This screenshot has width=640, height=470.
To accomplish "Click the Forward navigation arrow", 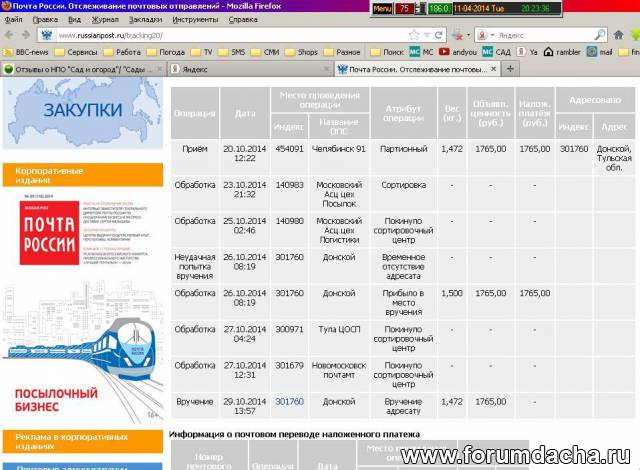I will pos(25,35).
